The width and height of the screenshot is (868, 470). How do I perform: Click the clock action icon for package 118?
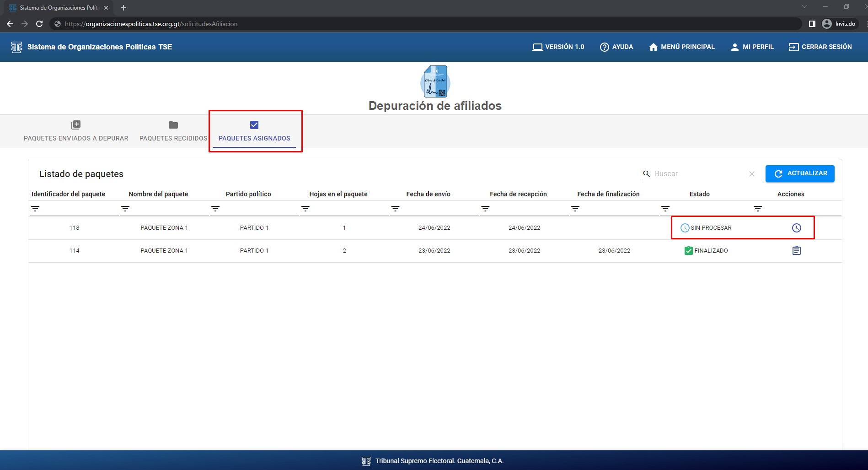click(x=796, y=228)
